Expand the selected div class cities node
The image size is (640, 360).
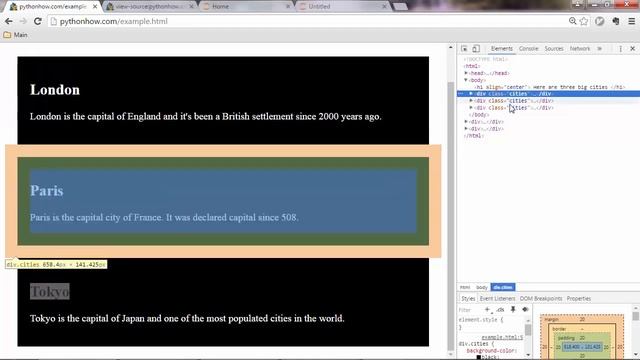471,94
